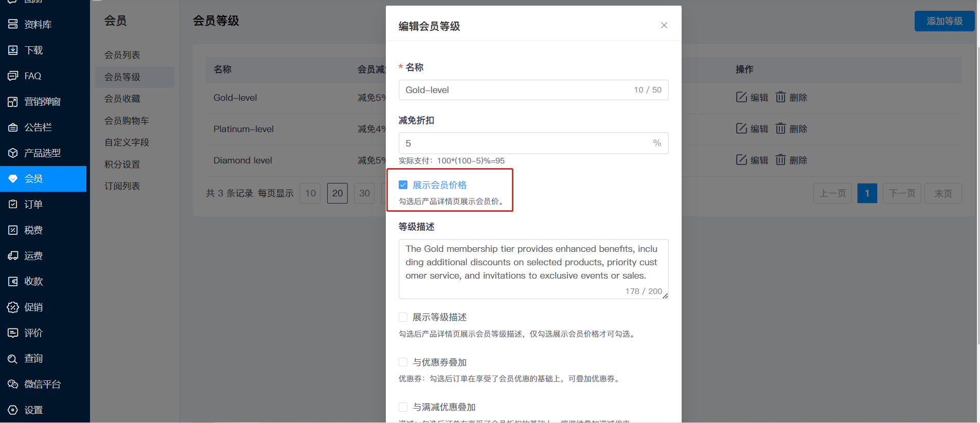Viewport: 980px width, 423px height.
Task: Close the 编辑会员等级 dialog
Action: [664, 25]
